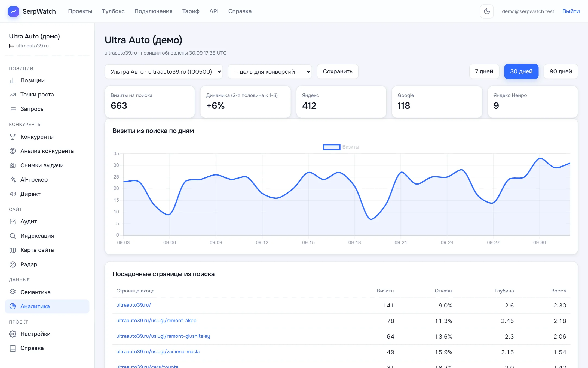Open API in top navigation
Screen dimensions: 588x368
point(214,11)
